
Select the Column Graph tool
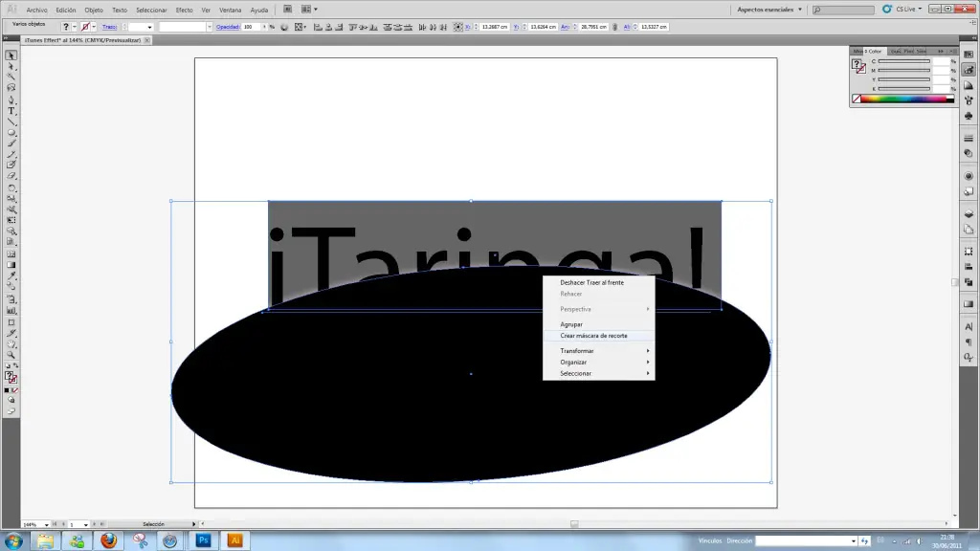coord(11,310)
